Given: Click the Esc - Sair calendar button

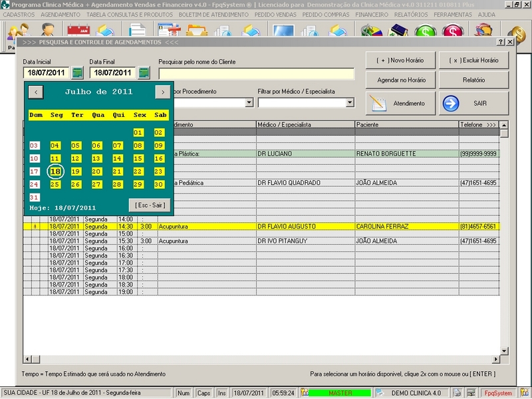Looking at the screenshot, I should pyautogui.click(x=150, y=205).
